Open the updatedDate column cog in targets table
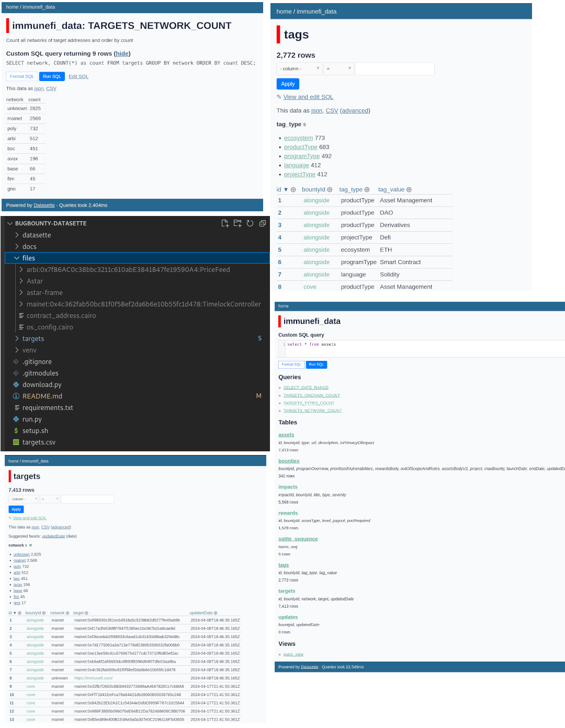 [x=216, y=613]
